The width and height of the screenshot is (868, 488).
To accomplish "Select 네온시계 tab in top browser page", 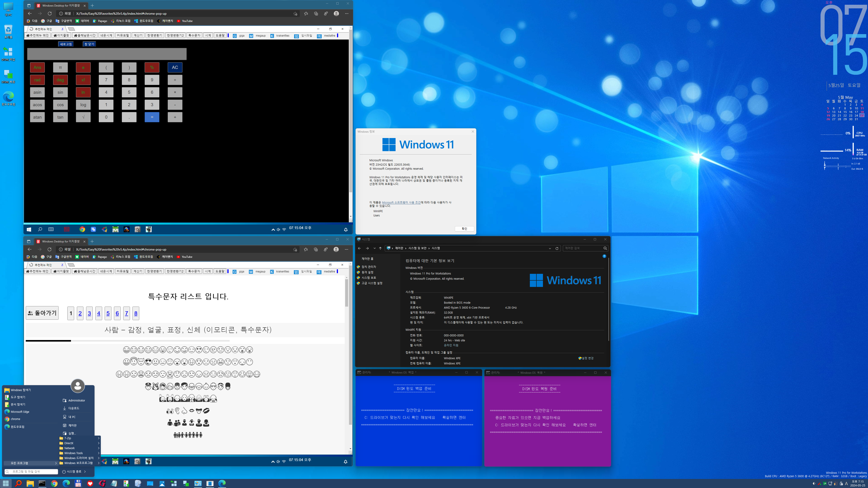I will point(106,35).
